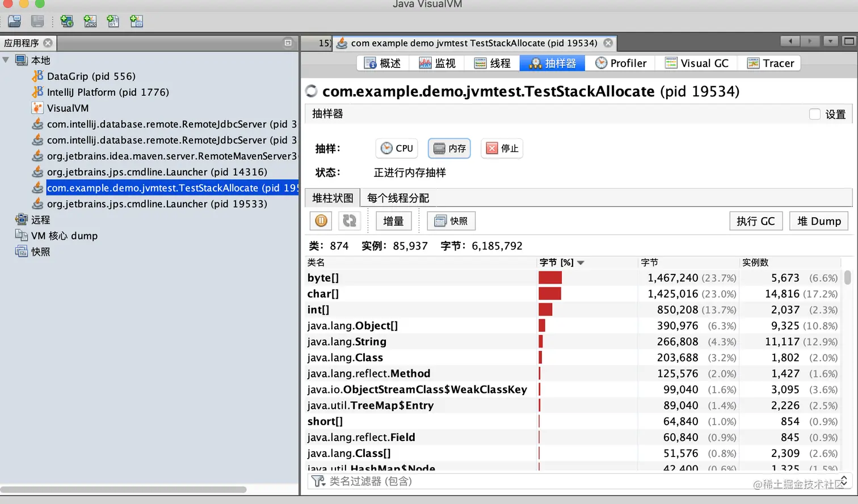
Task: Start CPU sampling
Action: (397, 148)
